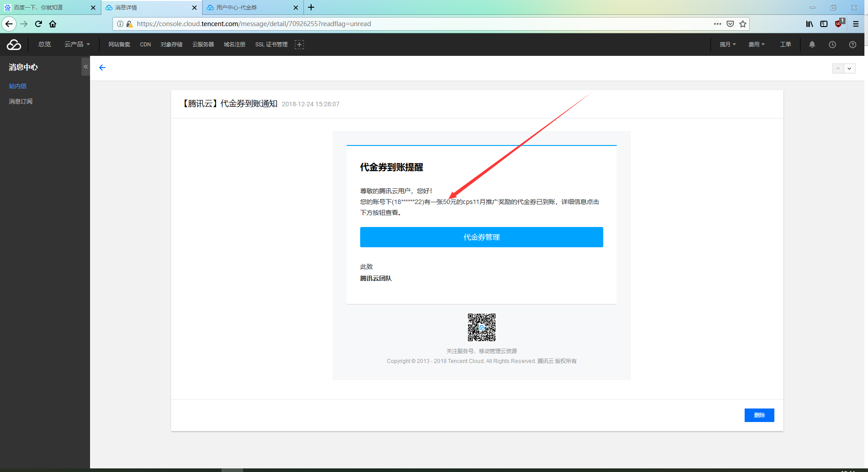
Task: Click the QR code image
Action: point(482,327)
